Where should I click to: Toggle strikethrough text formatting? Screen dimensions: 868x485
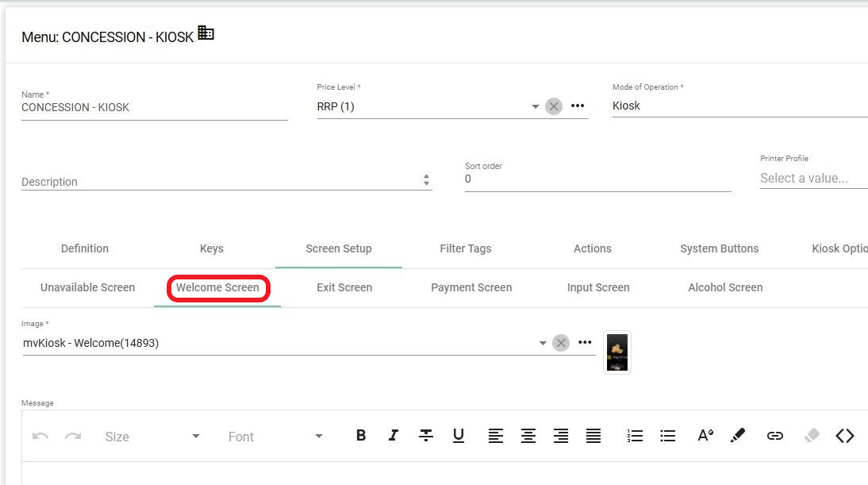pos(426,435)
